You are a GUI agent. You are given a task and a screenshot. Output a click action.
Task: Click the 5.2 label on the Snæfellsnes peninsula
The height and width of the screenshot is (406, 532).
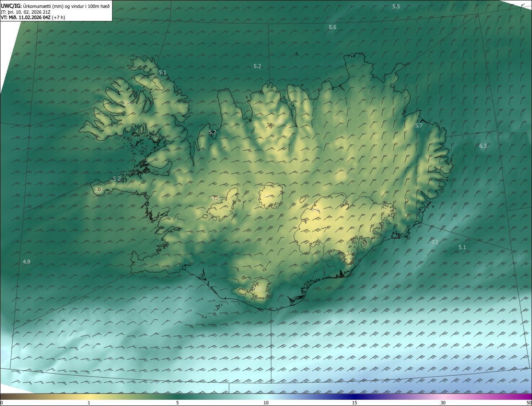(117, 179)
